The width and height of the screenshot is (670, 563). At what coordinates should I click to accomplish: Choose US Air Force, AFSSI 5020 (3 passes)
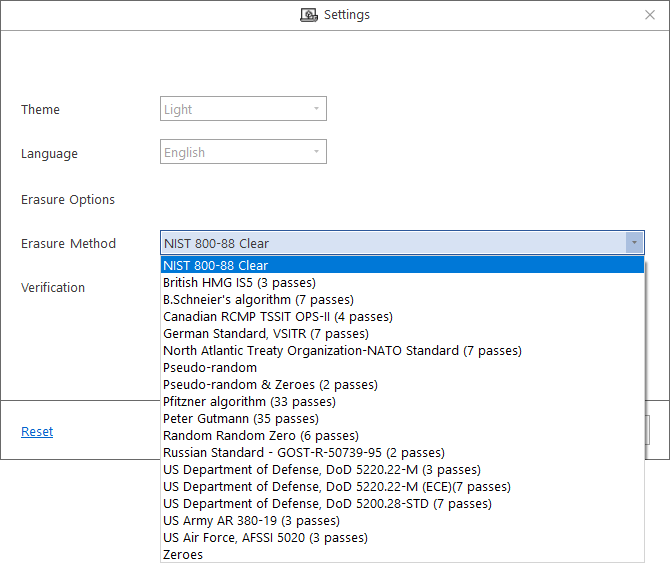click(403, 537)
